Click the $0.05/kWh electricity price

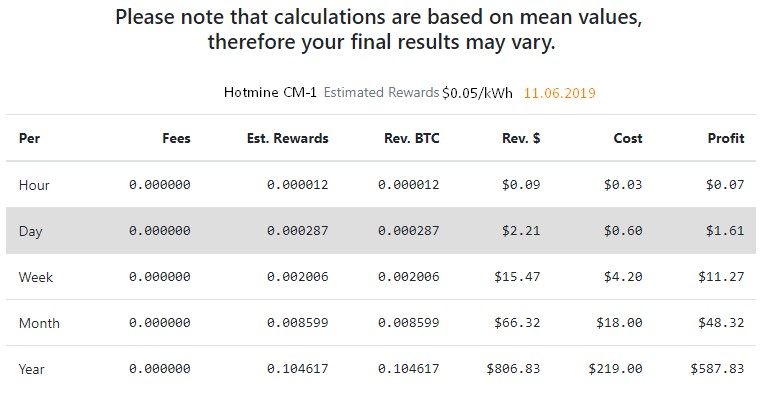click(477, 93)
